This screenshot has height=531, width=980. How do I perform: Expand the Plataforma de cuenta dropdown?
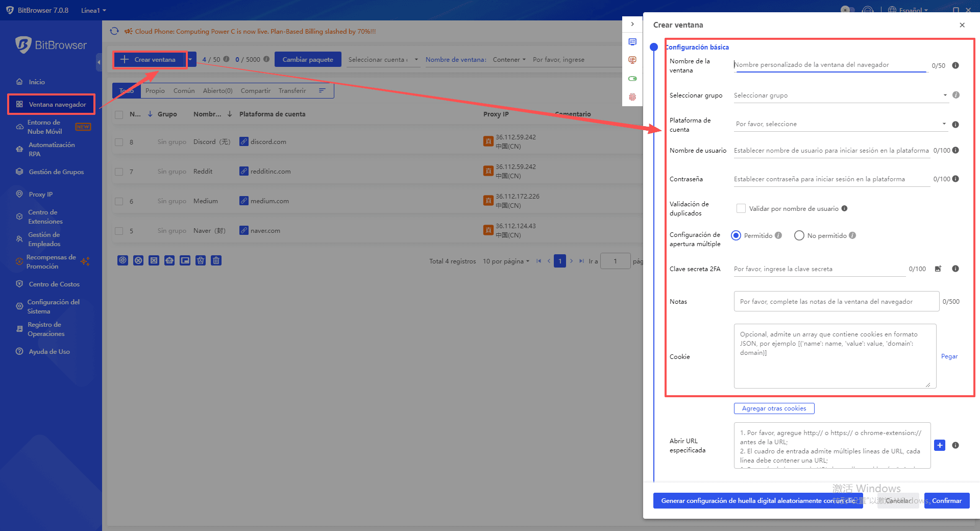[x=840, y=124]
